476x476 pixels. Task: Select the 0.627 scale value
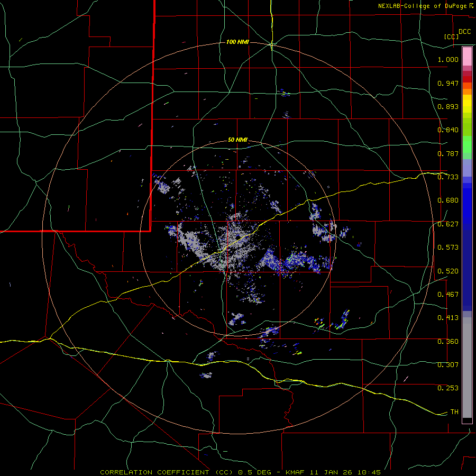(x=448, y=224)
